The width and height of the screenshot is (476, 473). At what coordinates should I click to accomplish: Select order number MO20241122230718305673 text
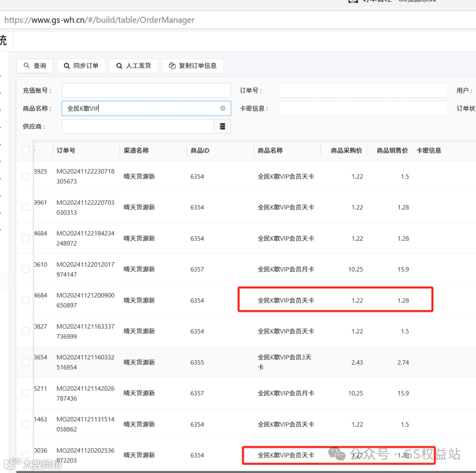click(86, 176)
